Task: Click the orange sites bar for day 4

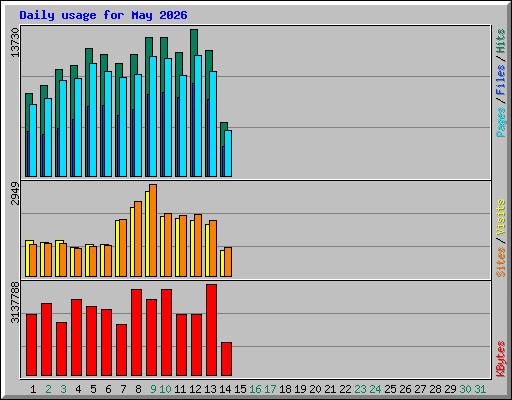Action: (x=78, y=262)
